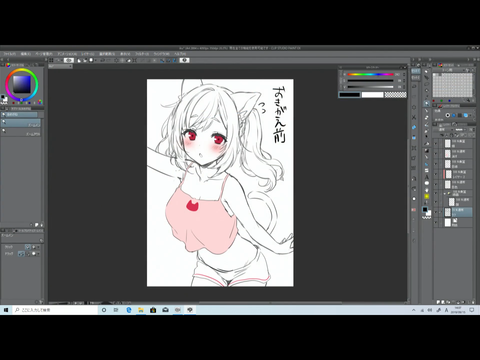The height and width of the screenshot is (360, 480).
Task: Click the New document icon in command bar
Action: (79, 60)
